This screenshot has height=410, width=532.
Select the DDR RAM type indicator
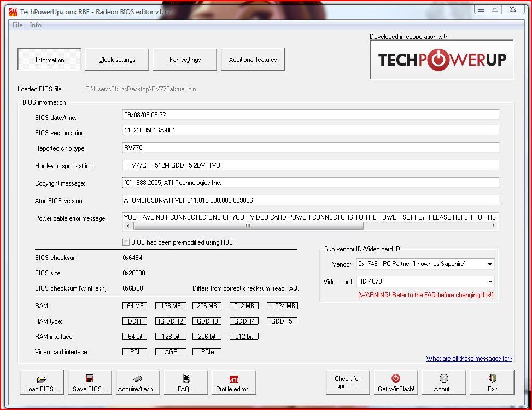tap(135, 321)
